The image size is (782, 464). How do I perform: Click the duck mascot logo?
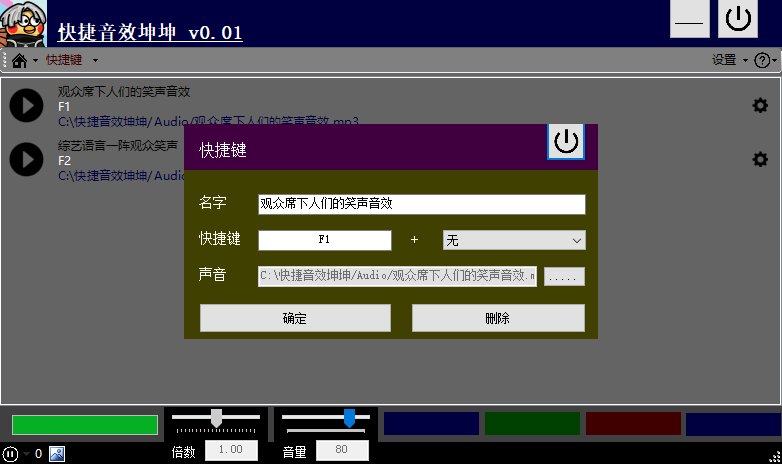point(23,23)
